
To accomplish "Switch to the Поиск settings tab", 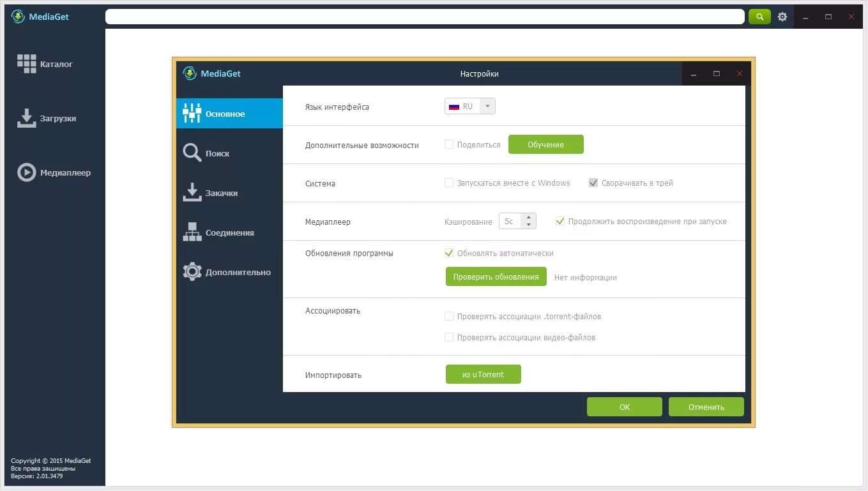I will pos(229,153).
